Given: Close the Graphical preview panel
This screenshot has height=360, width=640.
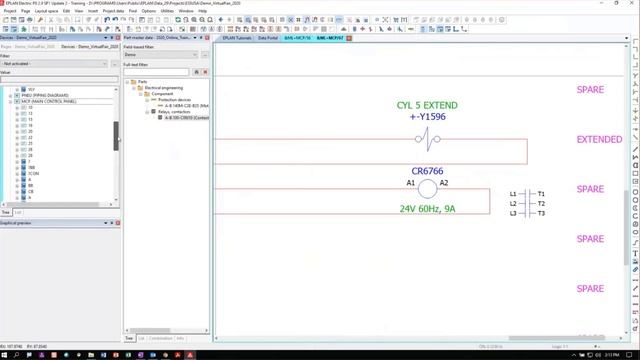Looking at the screenshot, I should (118, 223).
